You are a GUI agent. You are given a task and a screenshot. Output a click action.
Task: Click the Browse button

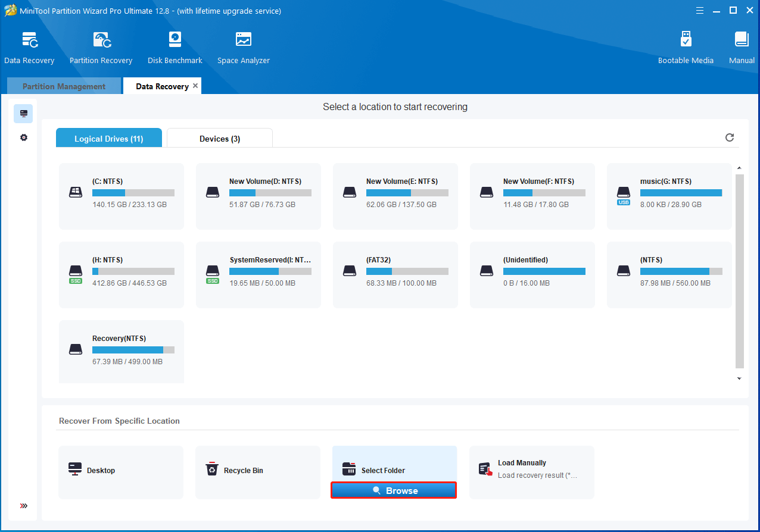coord(394,490)
